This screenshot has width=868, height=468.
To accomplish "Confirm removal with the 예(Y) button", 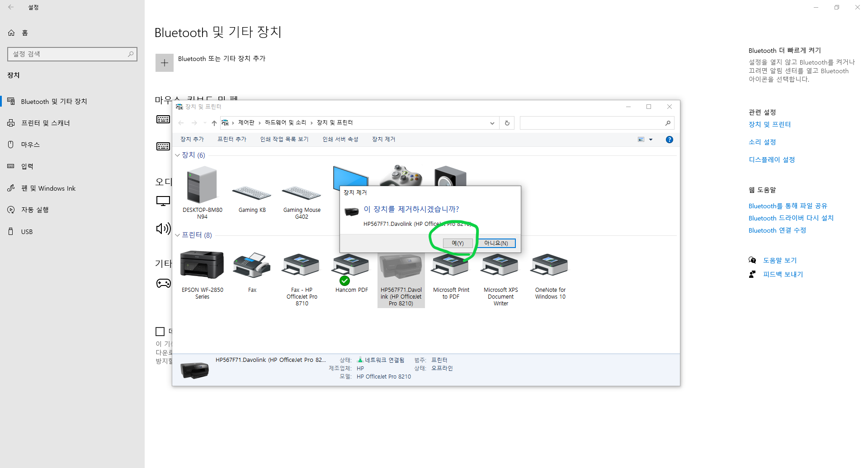I will [x=458, y=243].
